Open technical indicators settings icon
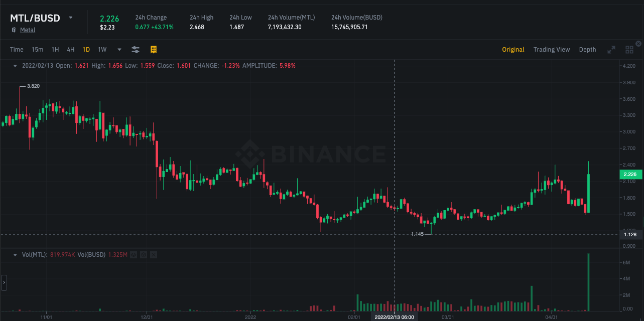644x321 pixels. (x=136, y=49)
